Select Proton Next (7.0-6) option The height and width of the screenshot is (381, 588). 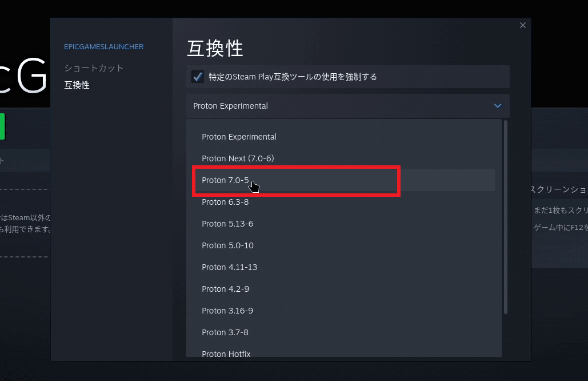[x=344, y=158]
